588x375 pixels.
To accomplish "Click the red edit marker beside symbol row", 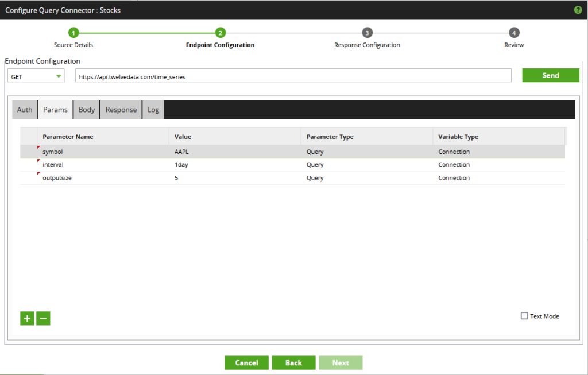I will coord(38,148).
